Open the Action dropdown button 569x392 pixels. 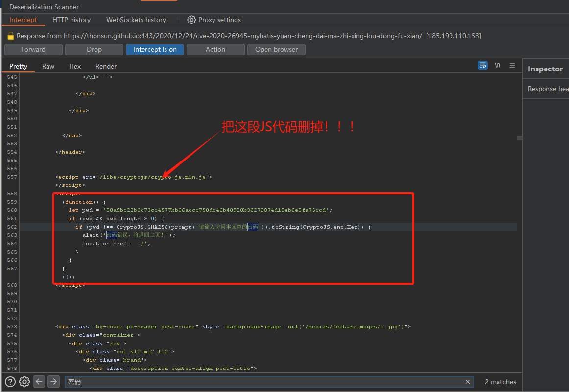click(x=215, y=49)
